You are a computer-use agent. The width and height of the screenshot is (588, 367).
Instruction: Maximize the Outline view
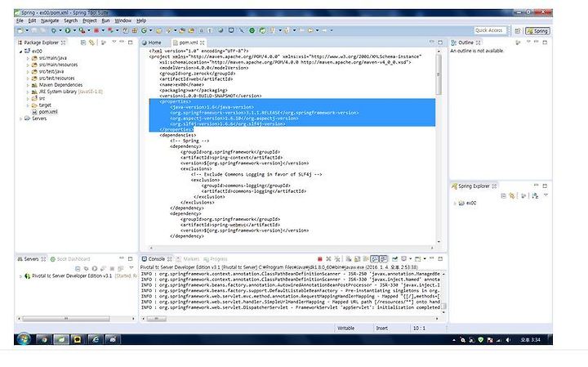(x=545, y=43)
